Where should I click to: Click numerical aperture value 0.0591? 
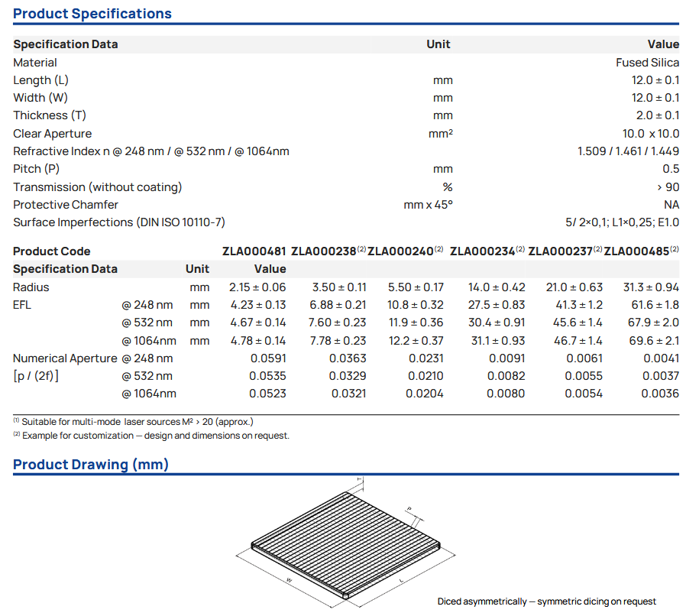267,358
